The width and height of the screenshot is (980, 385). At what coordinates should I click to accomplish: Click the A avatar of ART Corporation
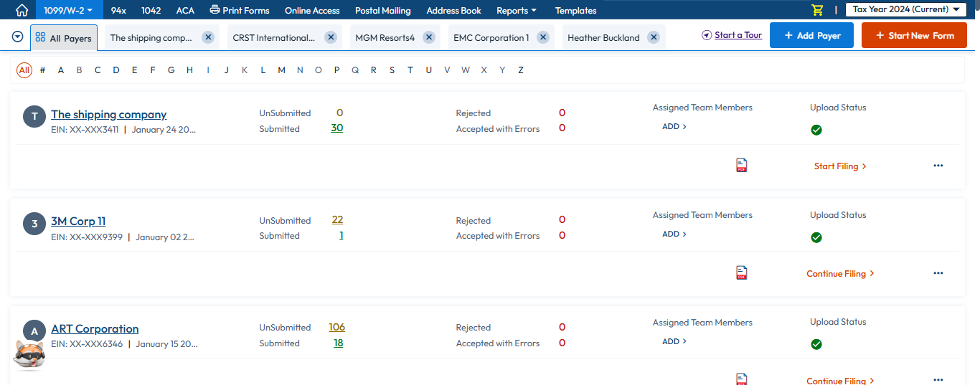tap(34, 331)
